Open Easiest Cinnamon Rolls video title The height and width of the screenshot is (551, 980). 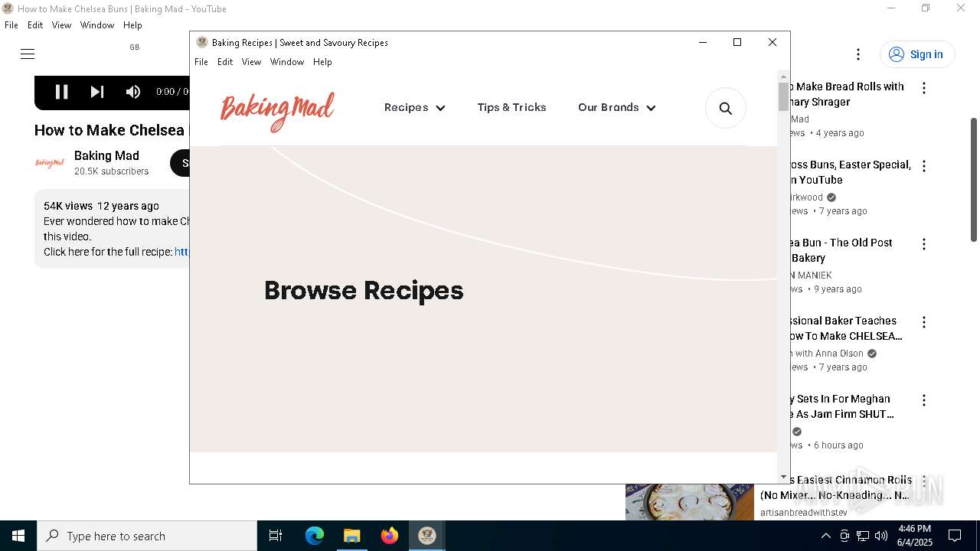click(835, 487)
